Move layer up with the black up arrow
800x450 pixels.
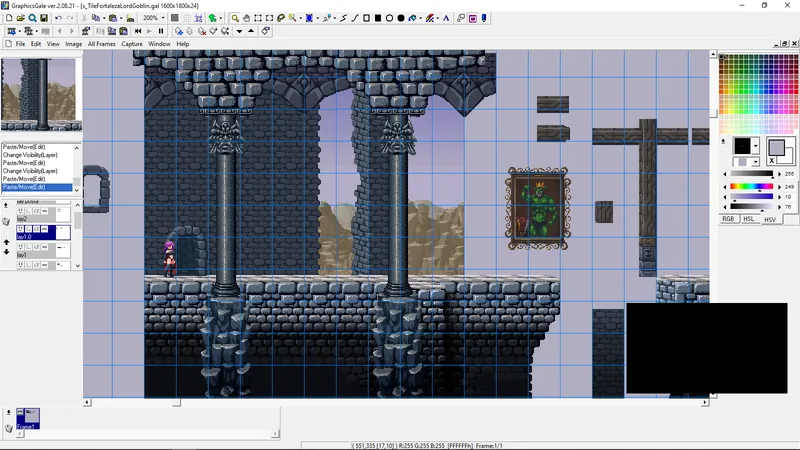point(251,31)
